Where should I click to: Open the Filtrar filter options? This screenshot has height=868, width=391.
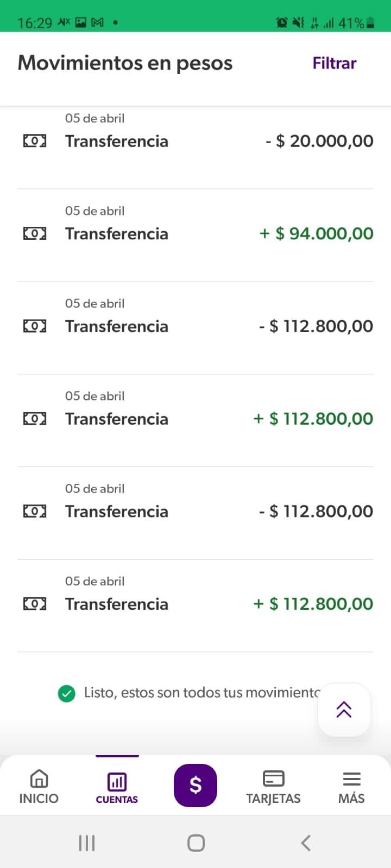pos(334,63)
